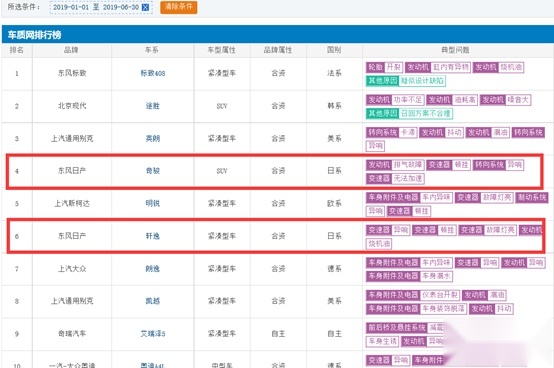This screenshot has width=554, height=368.
Task: Select the 车身附件及电器 仪表台开裂 tag for 凯越
Action: coord(413,295)
